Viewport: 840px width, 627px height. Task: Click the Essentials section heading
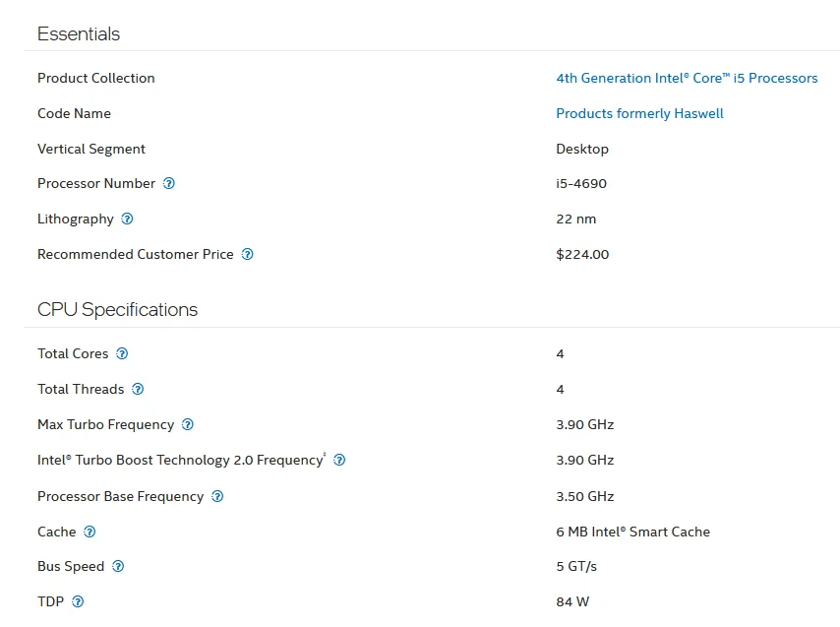[x=79, y=33]
